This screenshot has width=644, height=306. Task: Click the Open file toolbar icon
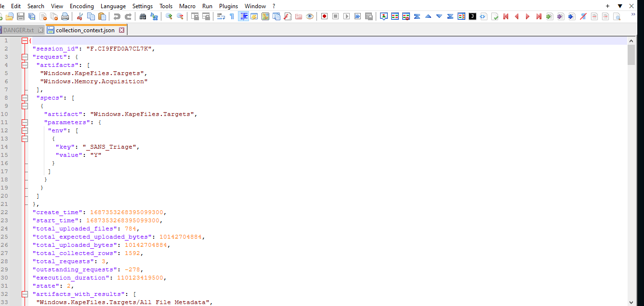click(10, 16)
